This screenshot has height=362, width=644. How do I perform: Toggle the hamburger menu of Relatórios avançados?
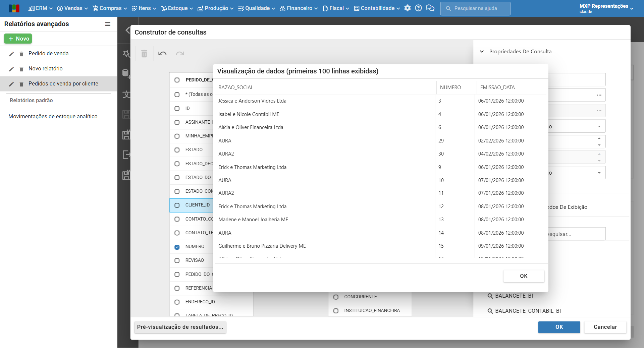click(x=108, y=24)
